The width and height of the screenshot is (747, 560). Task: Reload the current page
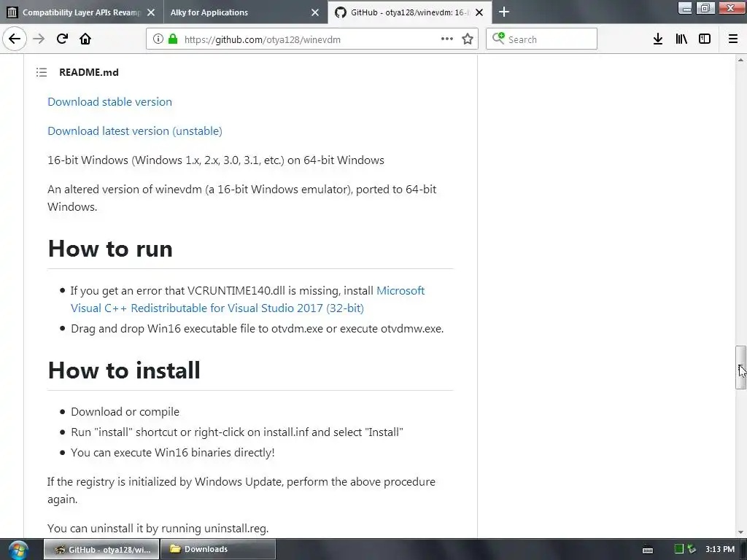coord(62,39)
